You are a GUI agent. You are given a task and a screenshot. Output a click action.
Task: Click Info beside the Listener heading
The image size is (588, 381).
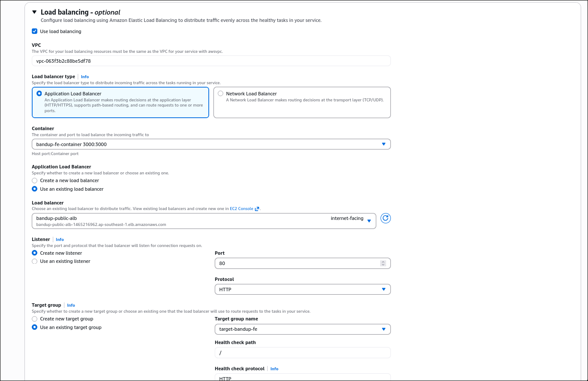60,239
